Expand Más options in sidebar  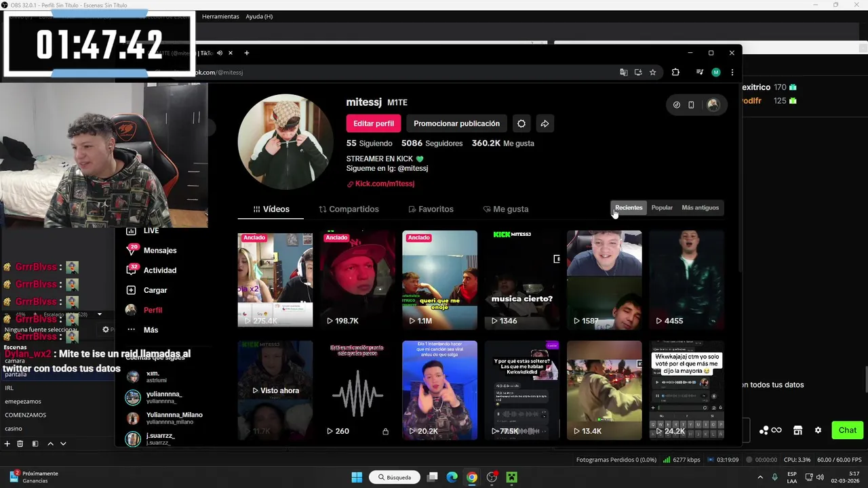142,330
